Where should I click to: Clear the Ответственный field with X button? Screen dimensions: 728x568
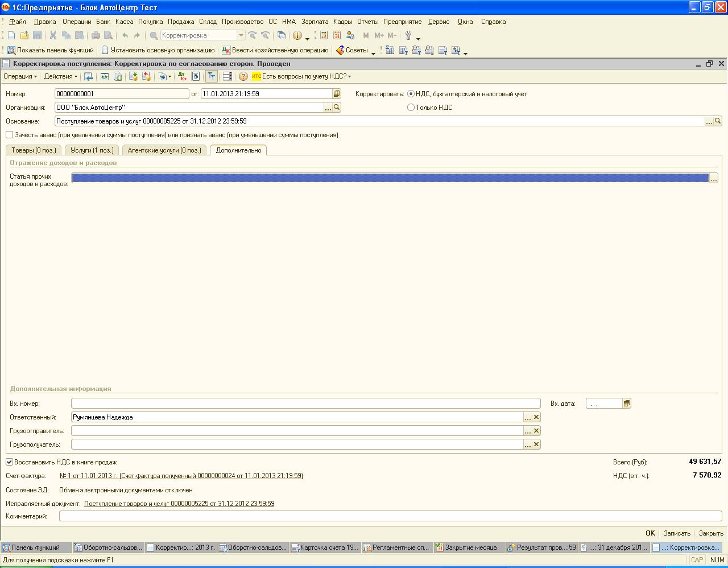tap(536, 417)
